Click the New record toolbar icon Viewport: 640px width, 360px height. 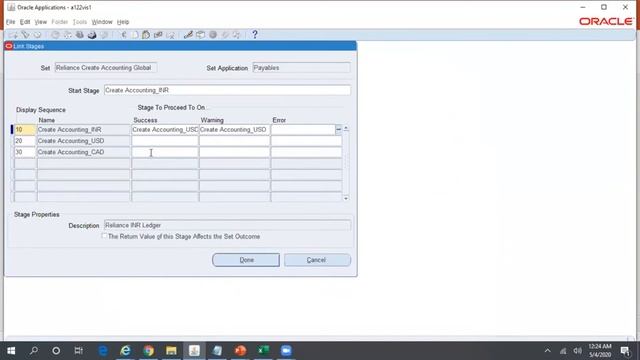[x=13, y=35]
